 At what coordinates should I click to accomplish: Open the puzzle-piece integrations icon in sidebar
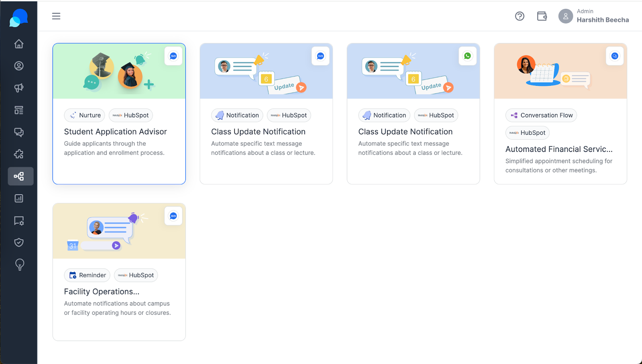coord(19,154)
